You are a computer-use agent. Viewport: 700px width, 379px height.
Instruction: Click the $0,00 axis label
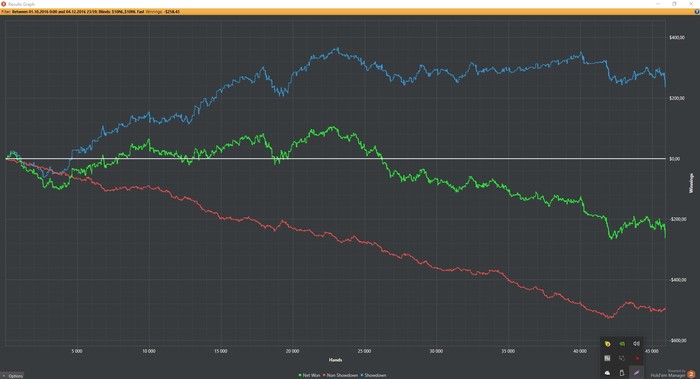(675, 158)
